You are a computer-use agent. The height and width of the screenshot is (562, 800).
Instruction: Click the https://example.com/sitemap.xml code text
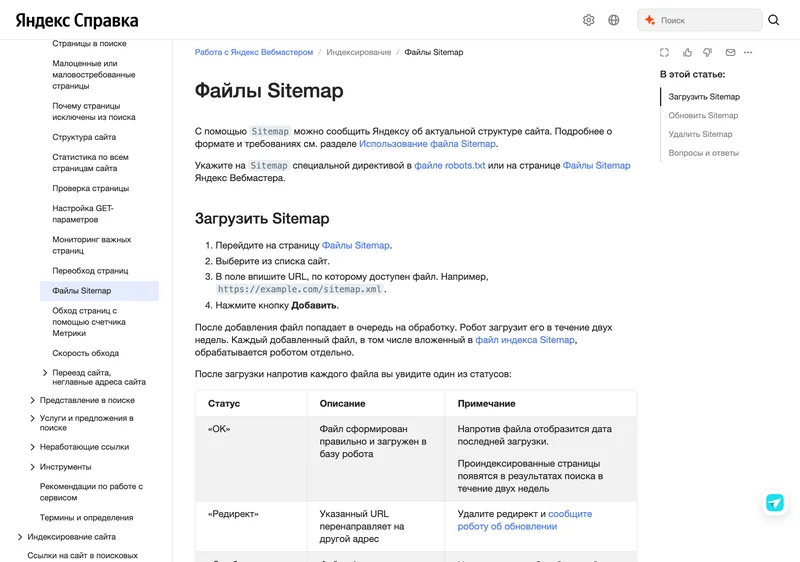[x=299, y=289]
